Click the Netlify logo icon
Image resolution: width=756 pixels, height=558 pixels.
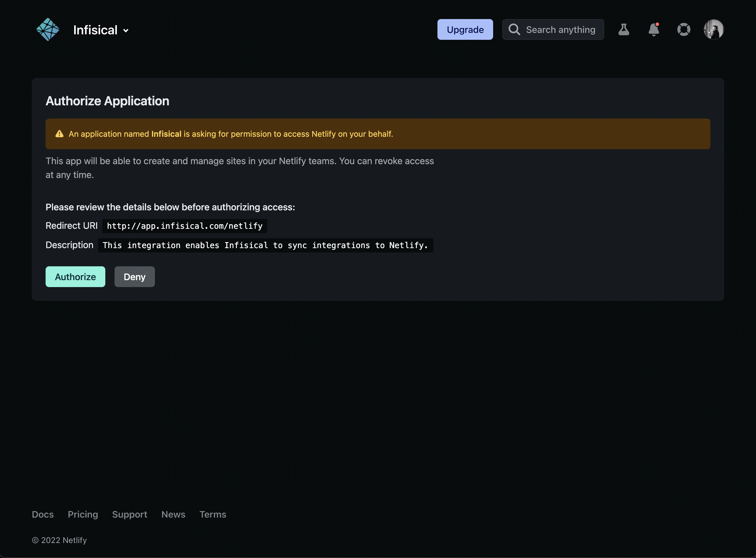point(48,30)
